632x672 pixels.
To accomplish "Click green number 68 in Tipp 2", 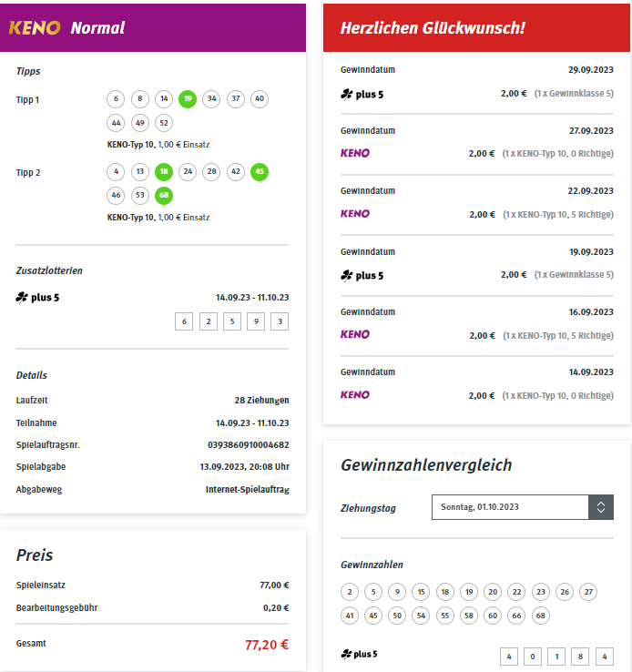I will click(x=164, y=196).
